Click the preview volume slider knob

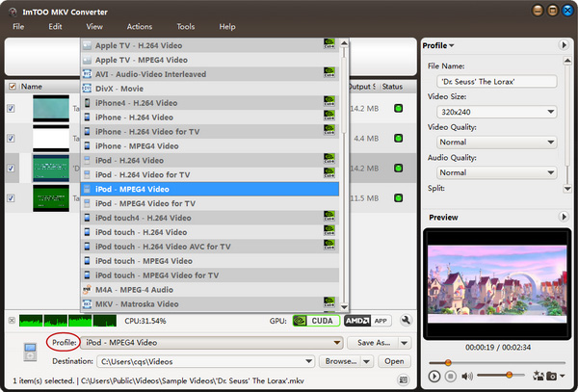coord(509,375)
